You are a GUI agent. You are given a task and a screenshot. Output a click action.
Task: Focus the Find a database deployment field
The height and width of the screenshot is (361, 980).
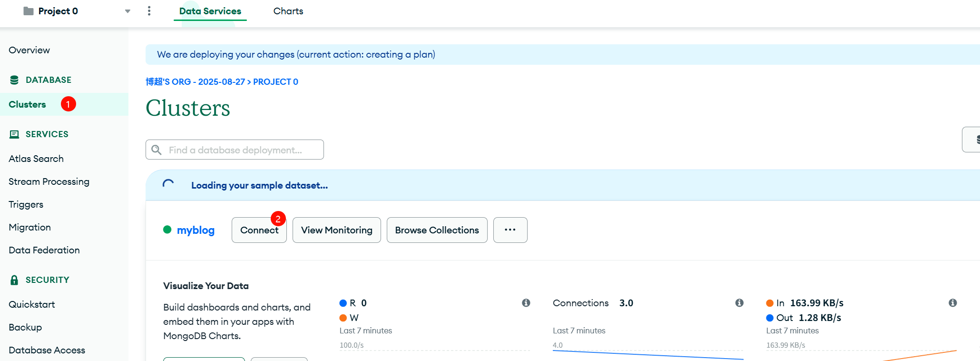click(243, 150)
